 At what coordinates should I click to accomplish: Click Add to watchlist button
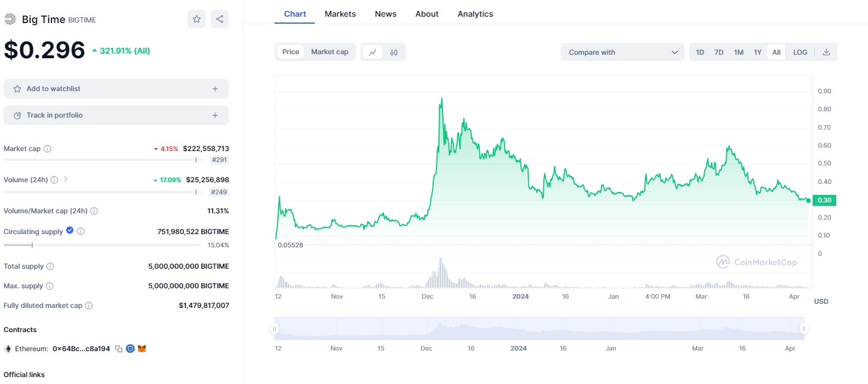click(116, 89)
